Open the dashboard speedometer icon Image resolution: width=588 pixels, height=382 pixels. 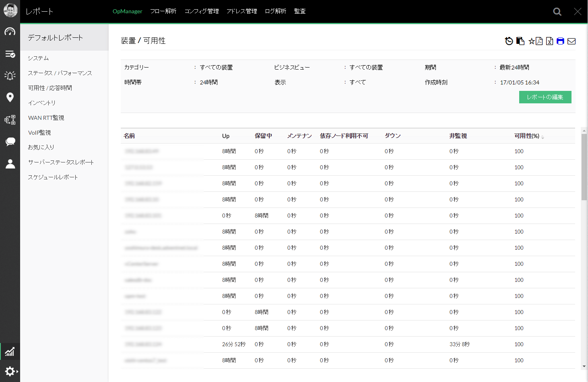10,32
